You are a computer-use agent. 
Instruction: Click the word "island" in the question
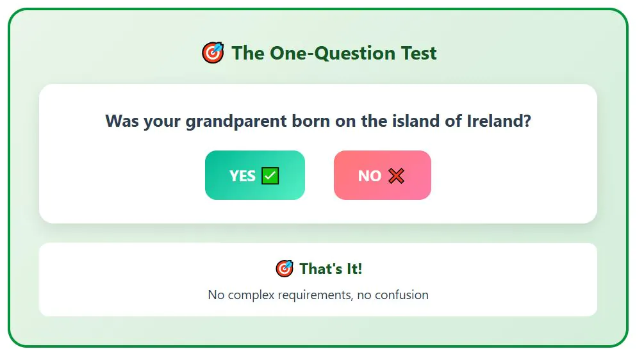[413, 120]
